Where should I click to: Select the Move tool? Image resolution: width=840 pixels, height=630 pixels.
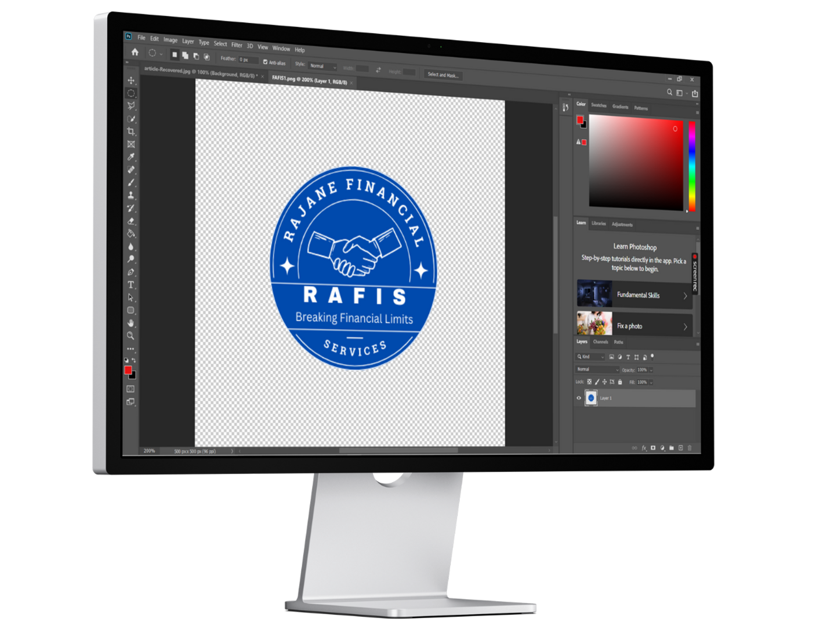click(x=131, y=80)
